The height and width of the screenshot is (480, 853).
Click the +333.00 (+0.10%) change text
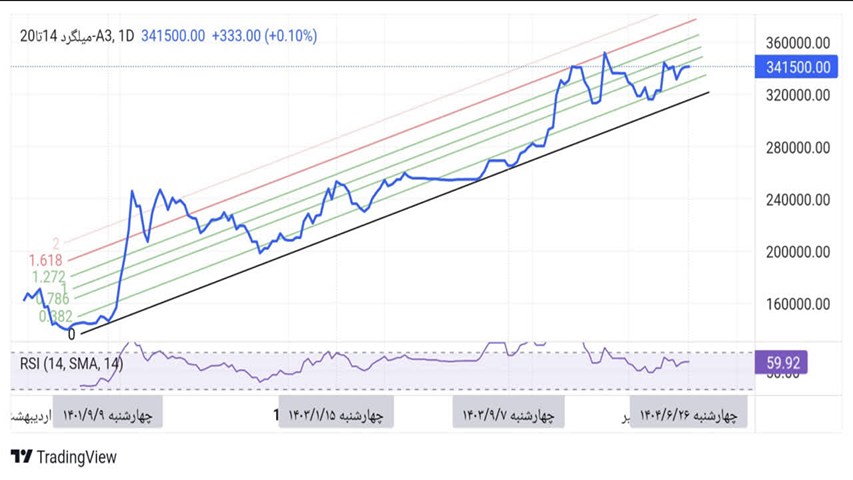click(262, 36)
